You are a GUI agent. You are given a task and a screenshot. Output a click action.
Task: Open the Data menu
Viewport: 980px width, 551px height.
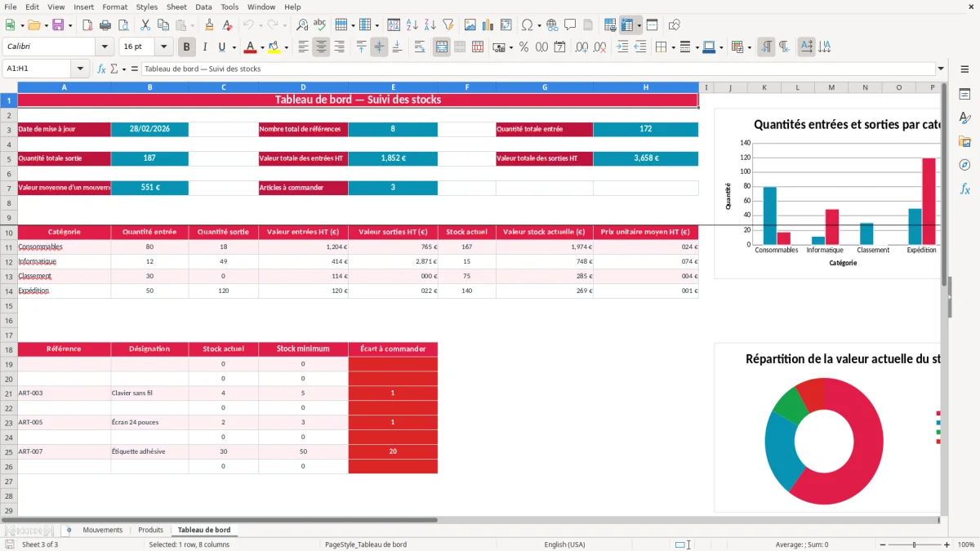(203, 7)
